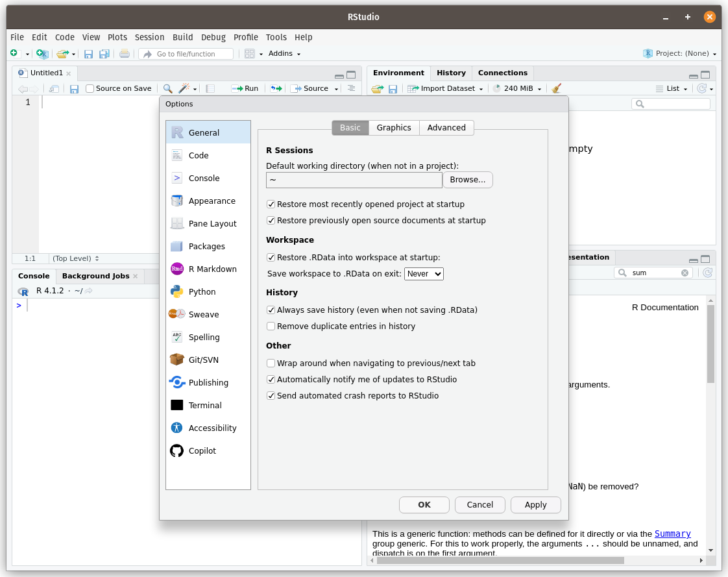Open the Publishing options section
The width and height of the screenshot is (728, 577).
208,382
